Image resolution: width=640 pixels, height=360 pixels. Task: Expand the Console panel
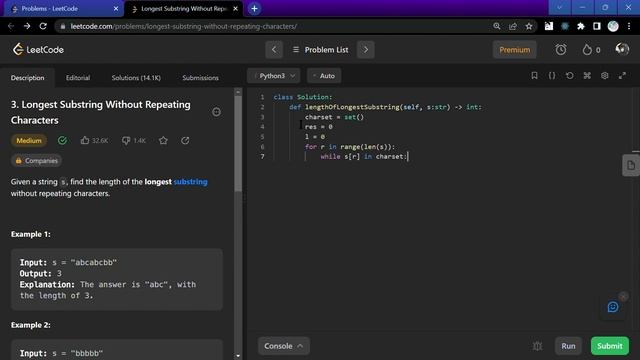click(x=284, y=346)
